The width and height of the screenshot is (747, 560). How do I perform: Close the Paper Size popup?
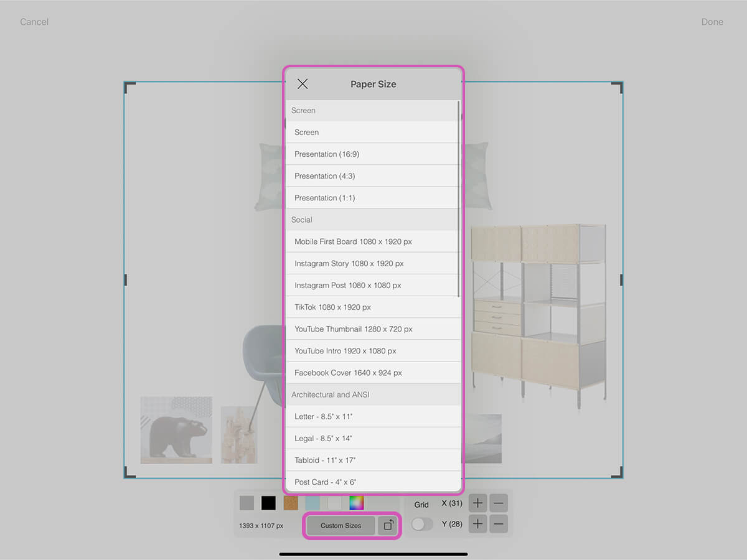(303, 84)
